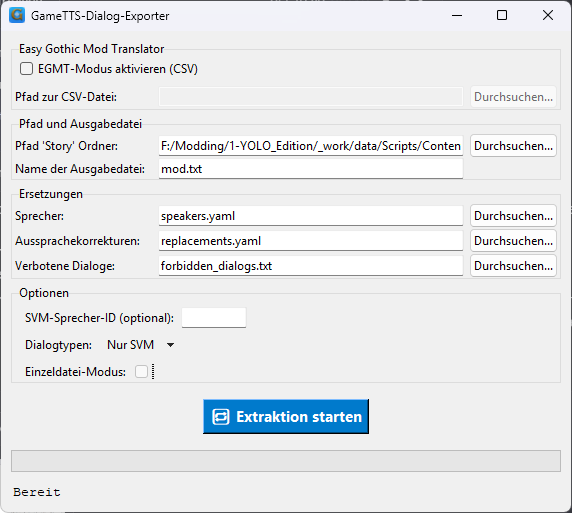Viewport: 572px width, 513px height.
Task: Browse for the Story folder path
Action: click(x=513, y=146)
